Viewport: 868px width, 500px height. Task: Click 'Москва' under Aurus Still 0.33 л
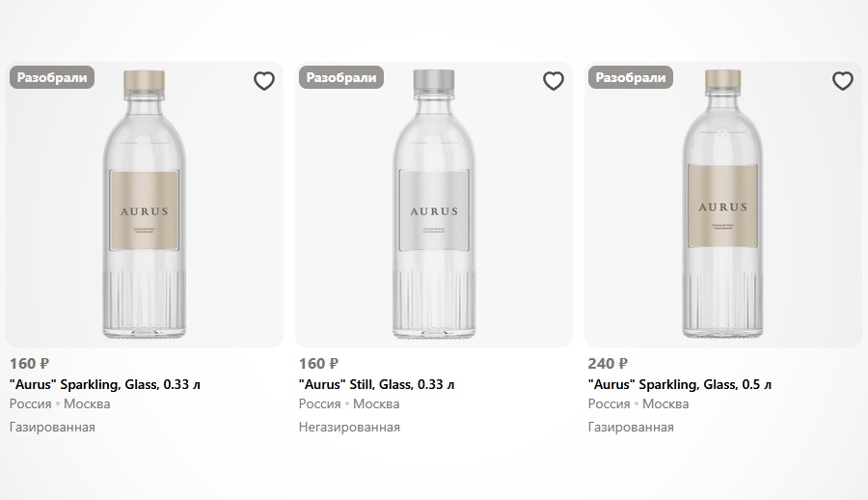click(376, 403)
